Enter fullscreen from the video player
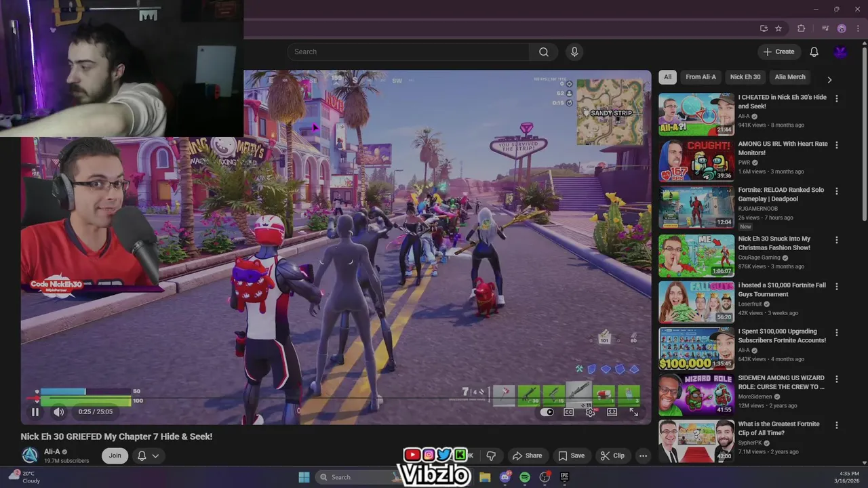868x488 pixels. click(x=633, y=412)
